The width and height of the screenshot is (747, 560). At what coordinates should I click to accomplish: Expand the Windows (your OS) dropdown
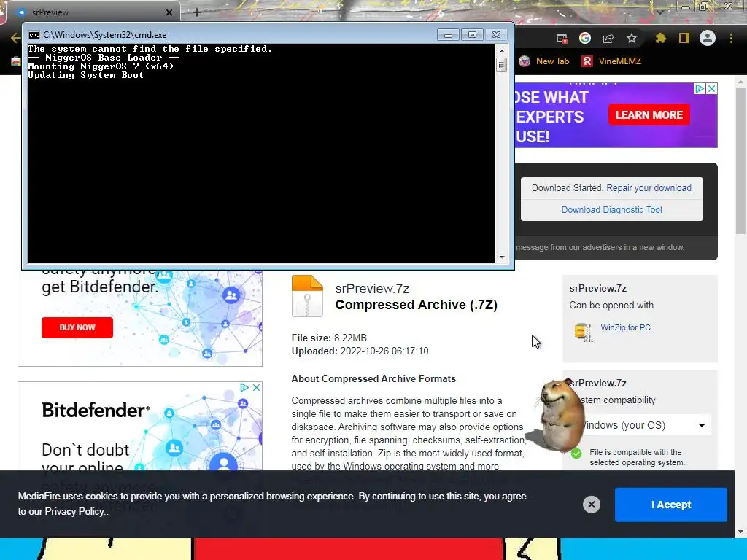(644, 425)
